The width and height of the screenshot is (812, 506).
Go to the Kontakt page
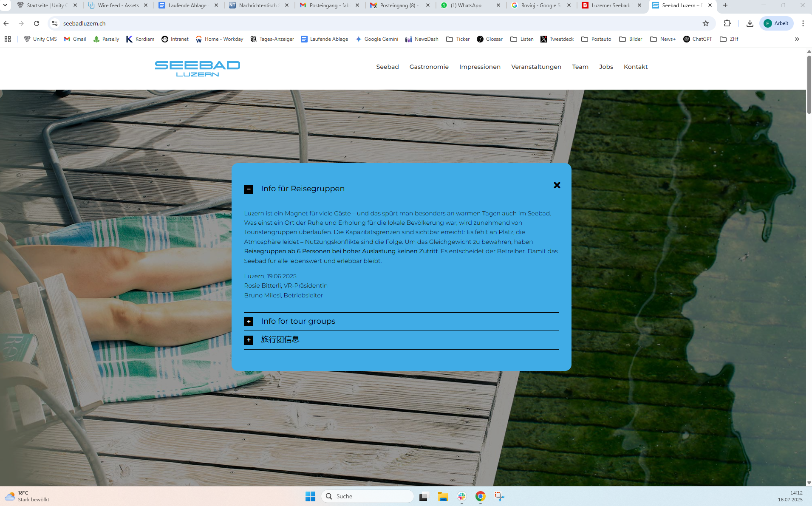[x=635, y=67]
